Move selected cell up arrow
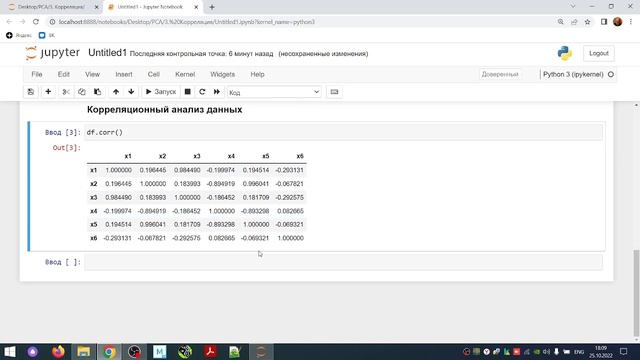The width and height of the screenshot is (640, 360). 116,92
